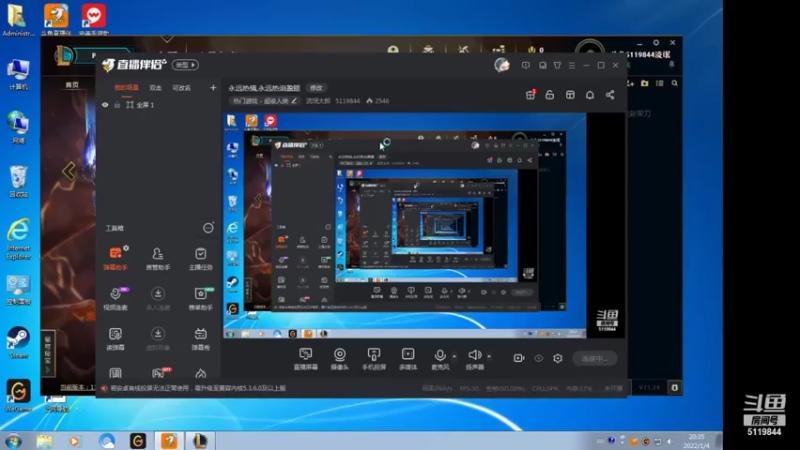The image size is (800, 450).
Task: Open League of Legends in the taskbar
Action: [199, 441]
